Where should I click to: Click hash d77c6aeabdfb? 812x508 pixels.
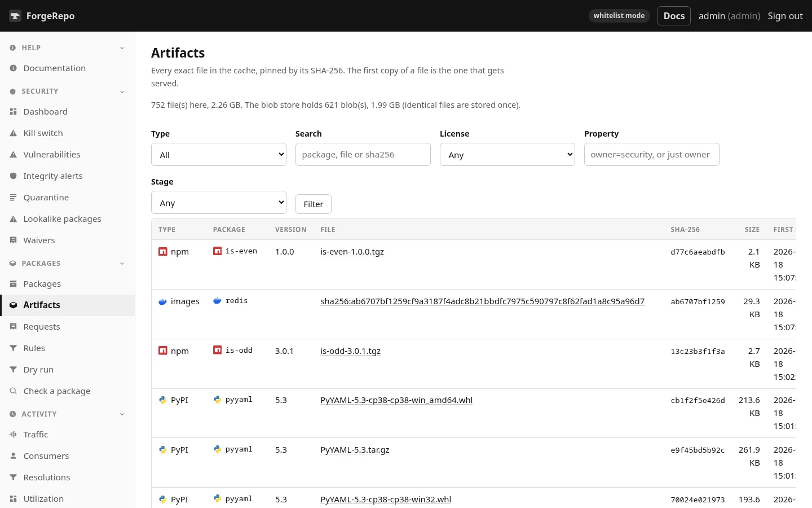(x=698, y=252)
